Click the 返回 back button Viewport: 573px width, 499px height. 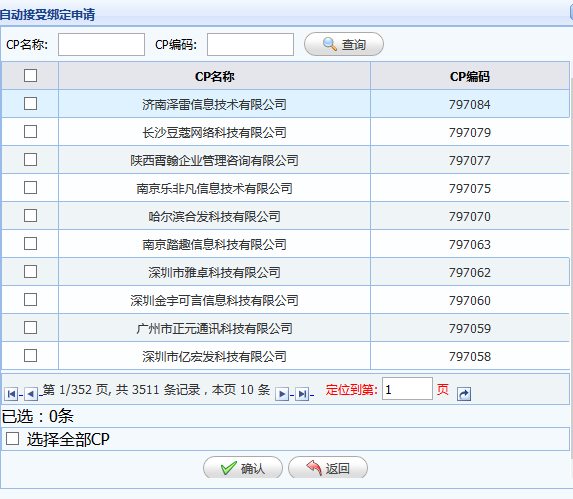[328, 467]
